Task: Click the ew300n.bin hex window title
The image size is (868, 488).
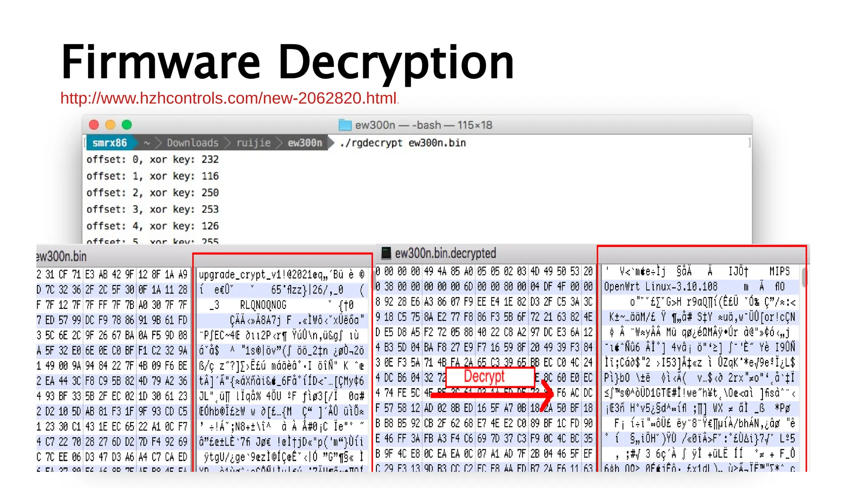Action: click(x=61, y=256)
